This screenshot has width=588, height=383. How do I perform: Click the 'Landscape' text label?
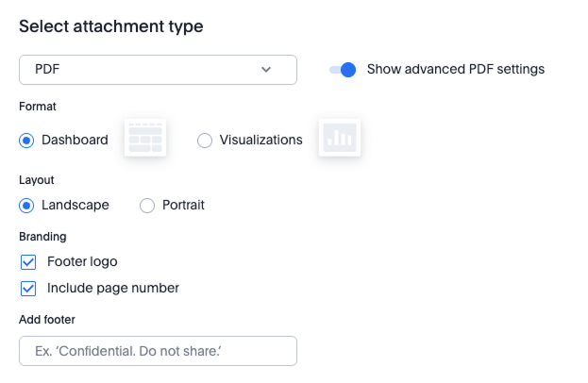tap(76, 205)
